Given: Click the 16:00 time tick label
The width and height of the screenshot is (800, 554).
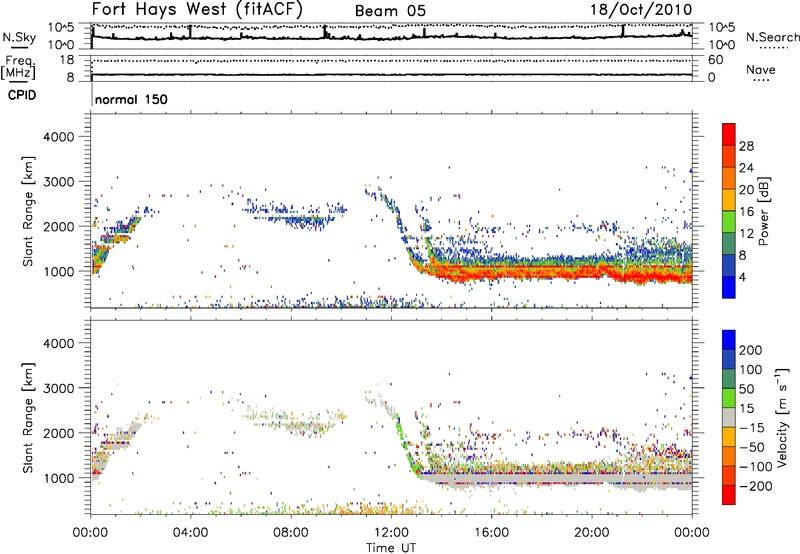Looking at the screenshot, I should 491,533.
